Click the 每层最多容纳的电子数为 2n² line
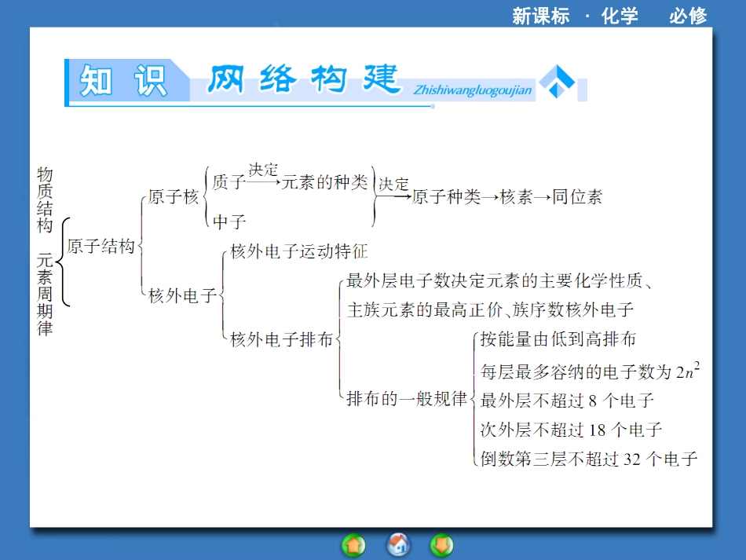The height and width of the screenshot is (560, 746). 590,371
